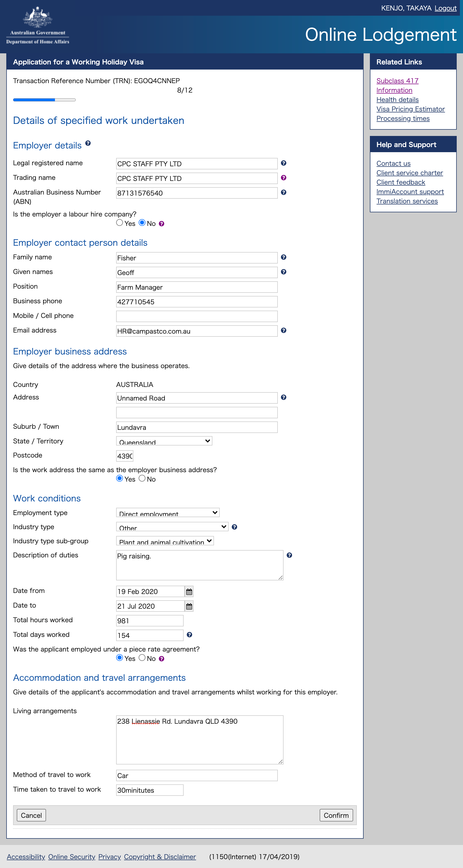This screenshot has width=463, height=868.
Task: Open calendar picker for Date from
Action: click(189, 592)
